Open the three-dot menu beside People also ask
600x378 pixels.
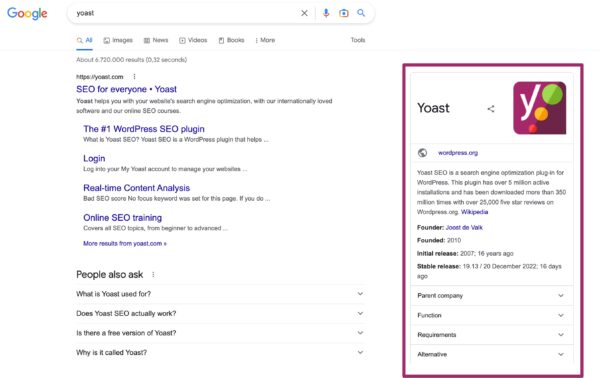pyautogui.click(x=153, y=274)
